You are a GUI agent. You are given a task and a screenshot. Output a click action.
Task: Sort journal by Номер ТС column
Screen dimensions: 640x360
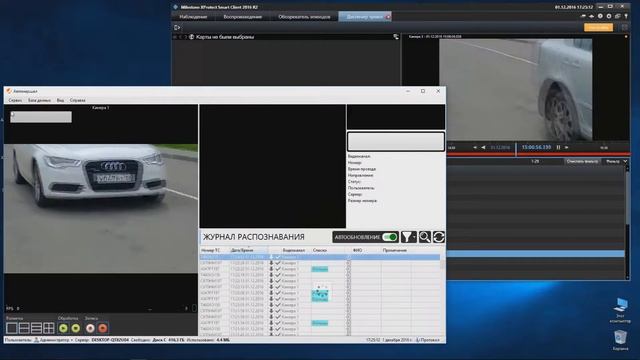(x=211, y=250)
